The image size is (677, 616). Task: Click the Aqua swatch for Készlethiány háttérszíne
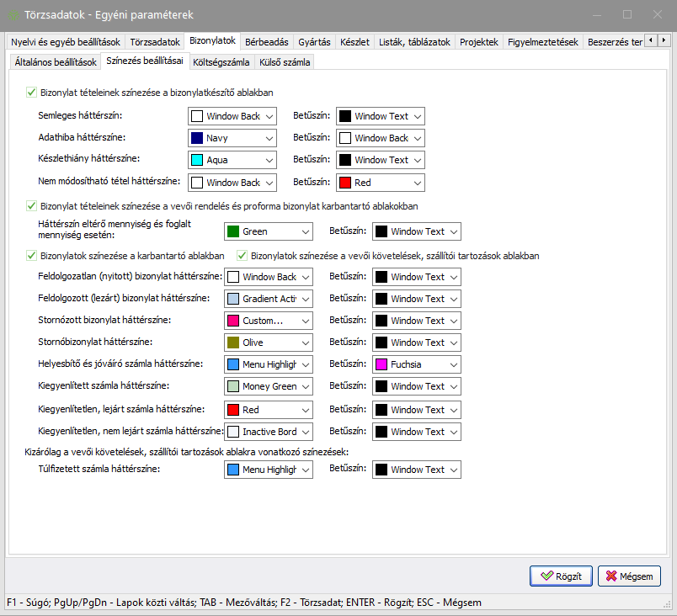[198, 160]
